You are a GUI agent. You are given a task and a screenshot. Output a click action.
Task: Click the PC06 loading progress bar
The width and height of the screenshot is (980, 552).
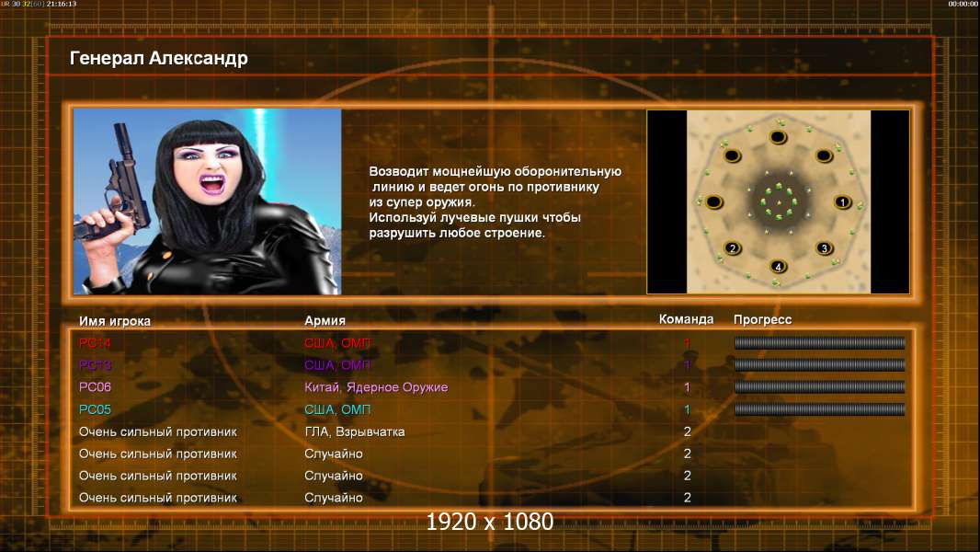tap(819, 387)
